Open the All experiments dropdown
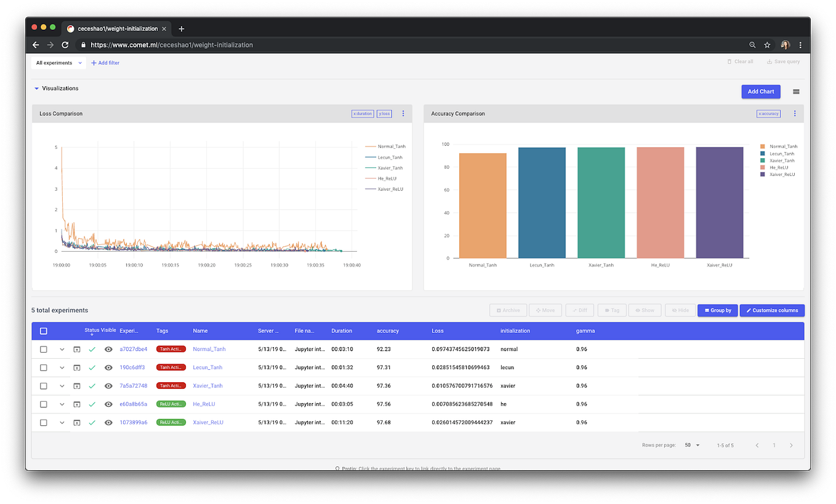 pos(58,63)
